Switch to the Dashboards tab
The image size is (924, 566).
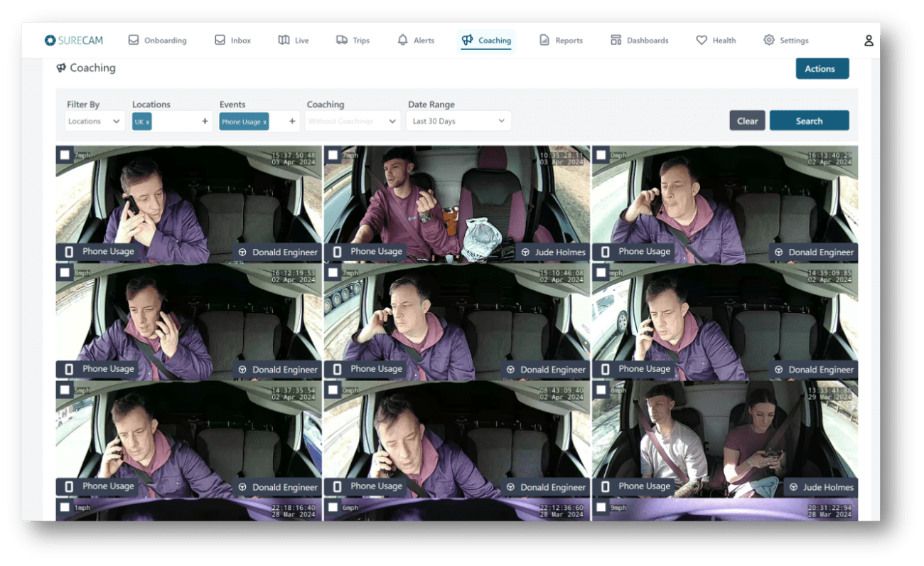click(639, 41)
